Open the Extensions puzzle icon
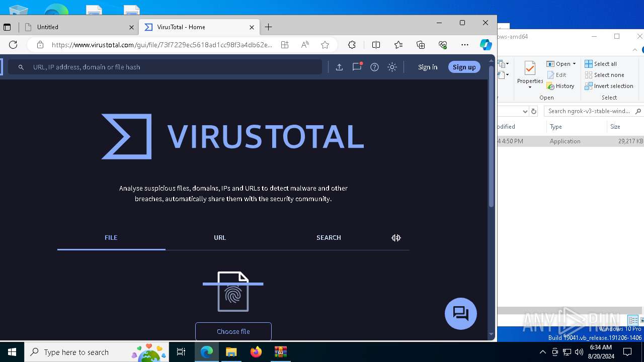 pyautogui.click(x=352, y=45)
